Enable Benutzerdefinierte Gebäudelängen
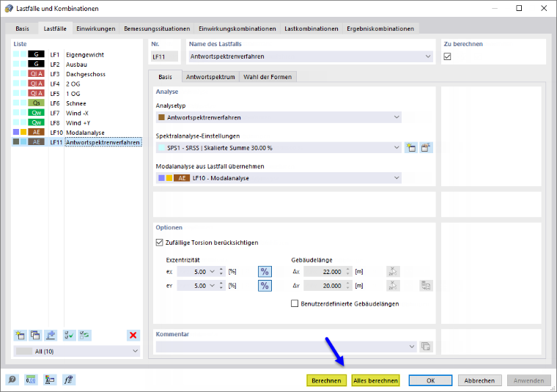Screen dimensions: 557x392 tap(295, 303)
